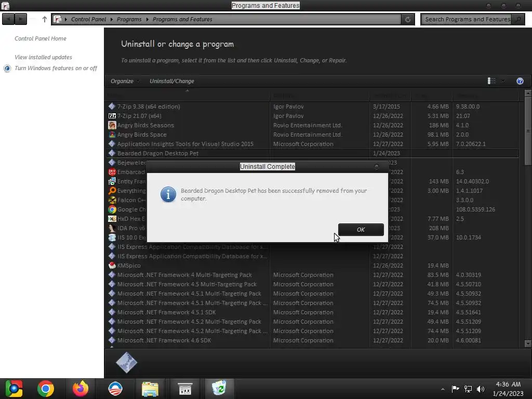Click the Angry Birds Space icon

[112, 135]
